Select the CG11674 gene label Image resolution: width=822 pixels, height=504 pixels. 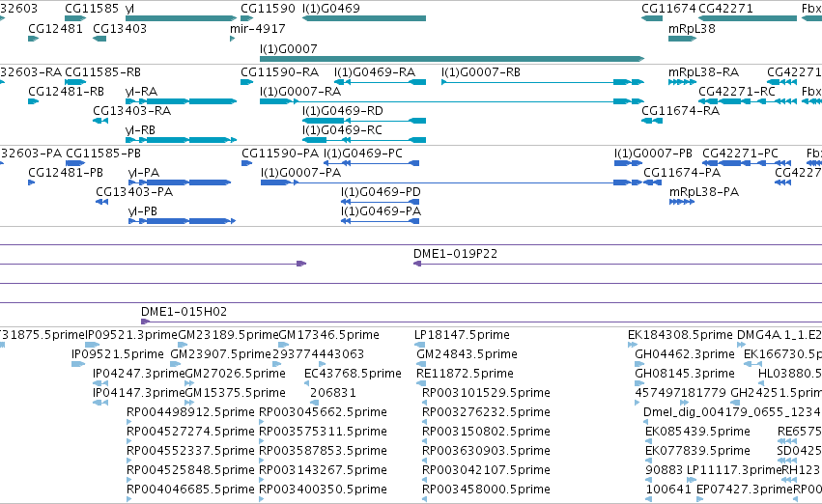click(669, 9)
